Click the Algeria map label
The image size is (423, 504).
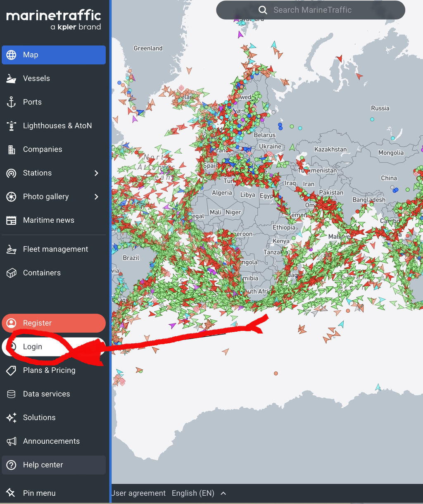coord(222,193)
